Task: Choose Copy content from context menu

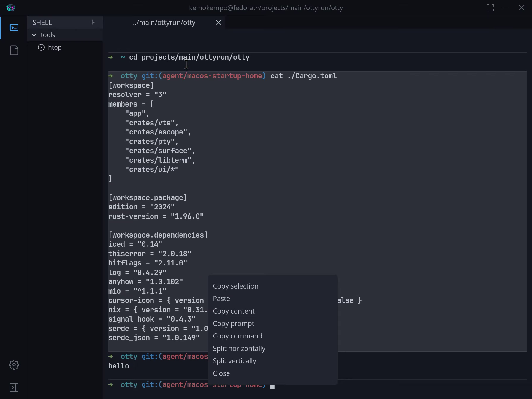Action: (273, 311)
